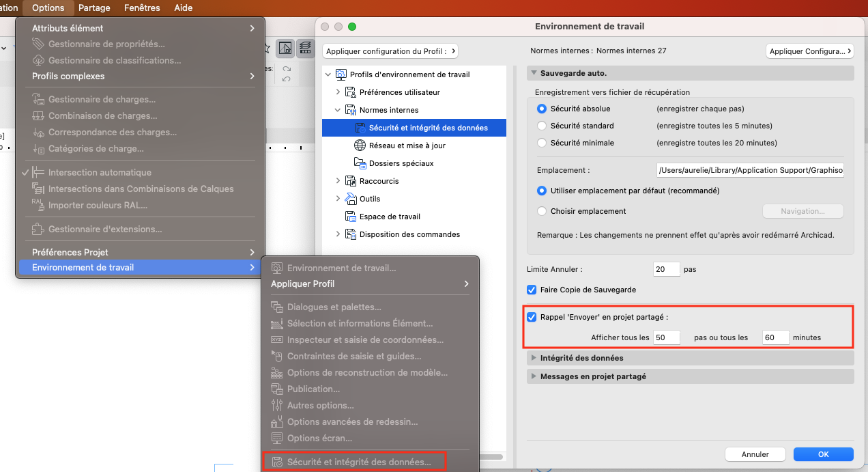This screenshot has width=868, height=472.
Task: Open Appliquer Configura... dropdown button
Action: (810, 51)
